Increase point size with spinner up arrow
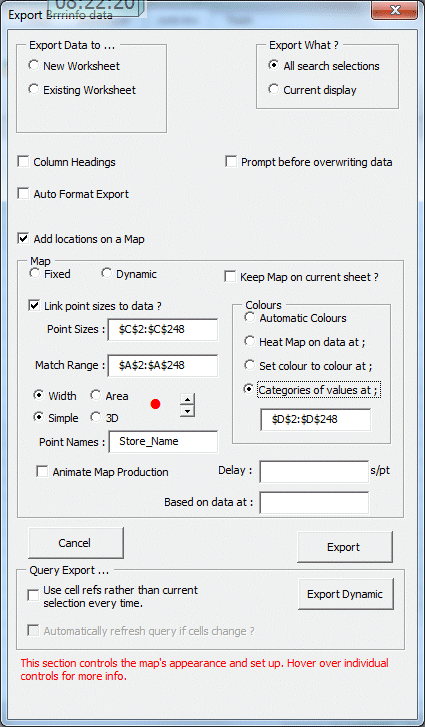The image size is (425, 727). pos(187,400)
